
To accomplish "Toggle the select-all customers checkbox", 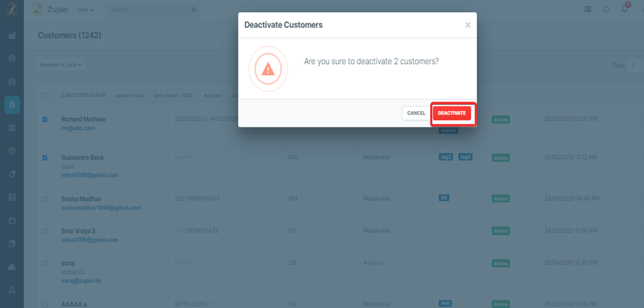I will pyautogui.click(x=45, y=95).
